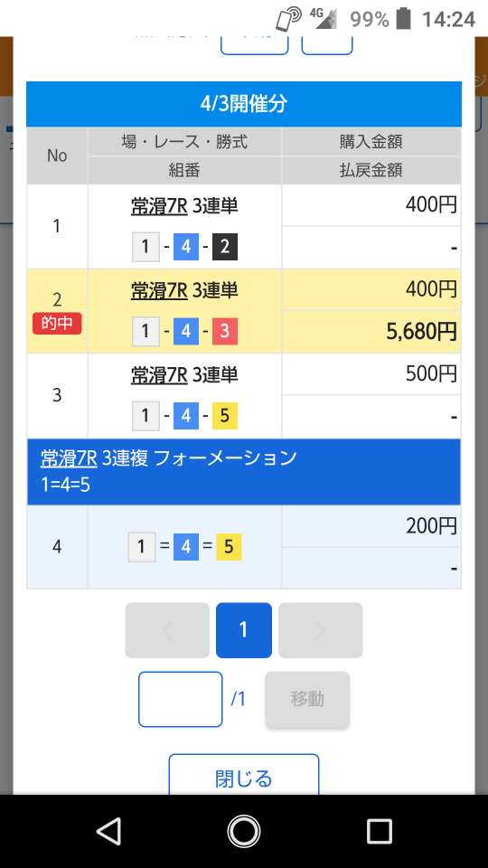Select page 1 pagination button
The width and height of the screenshot is (488, 868).
click(243, 630)
